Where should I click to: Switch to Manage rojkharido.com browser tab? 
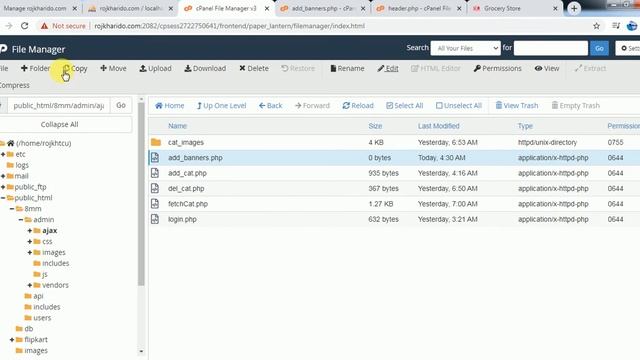pos(39,8)
